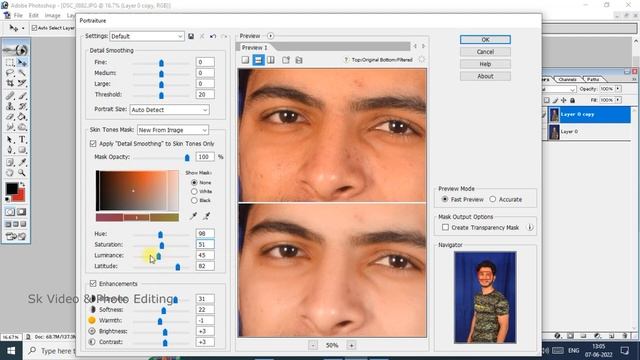Select the Path Selection arrow tool

(x=10, y=140)
